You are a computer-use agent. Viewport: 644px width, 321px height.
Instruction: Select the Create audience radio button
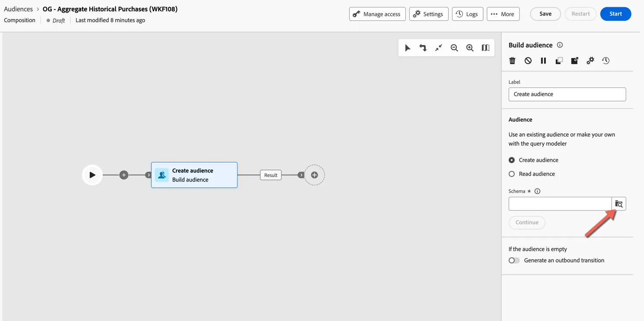tap(512, 160)
